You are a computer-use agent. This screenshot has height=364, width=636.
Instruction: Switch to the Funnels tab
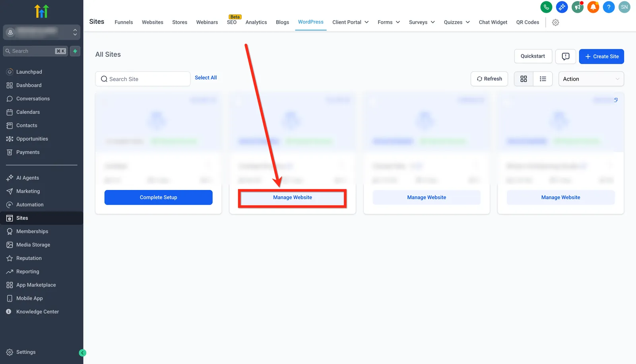(x=124, y=22)
